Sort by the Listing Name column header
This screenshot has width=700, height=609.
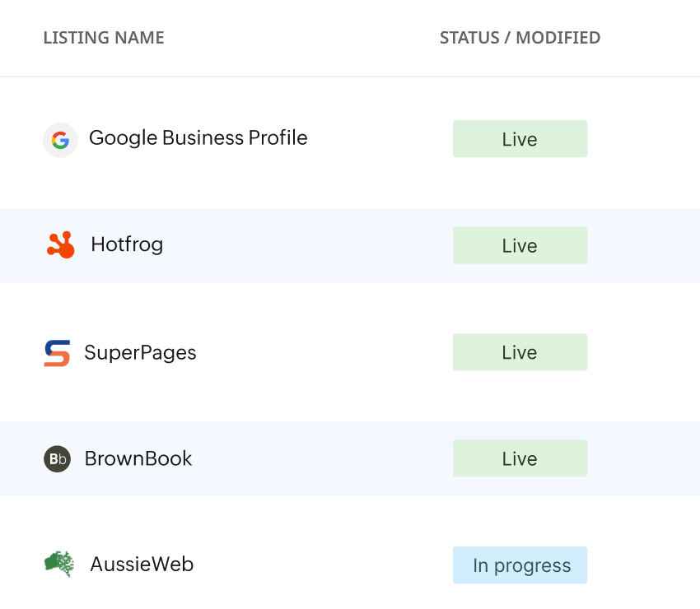104,38
